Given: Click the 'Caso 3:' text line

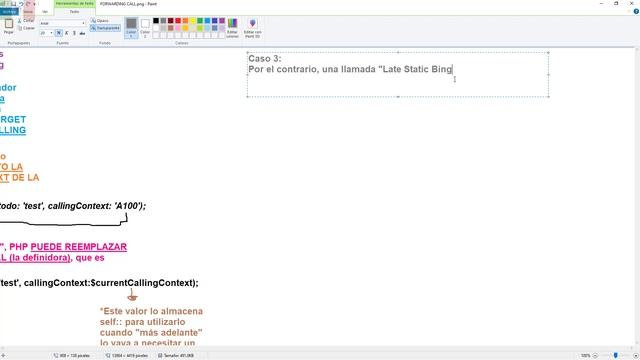Looking at the screenshot, I should point(265,58).
